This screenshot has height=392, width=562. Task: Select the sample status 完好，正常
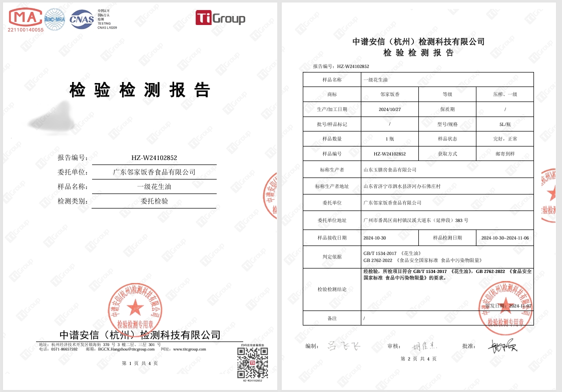point(505,139)
